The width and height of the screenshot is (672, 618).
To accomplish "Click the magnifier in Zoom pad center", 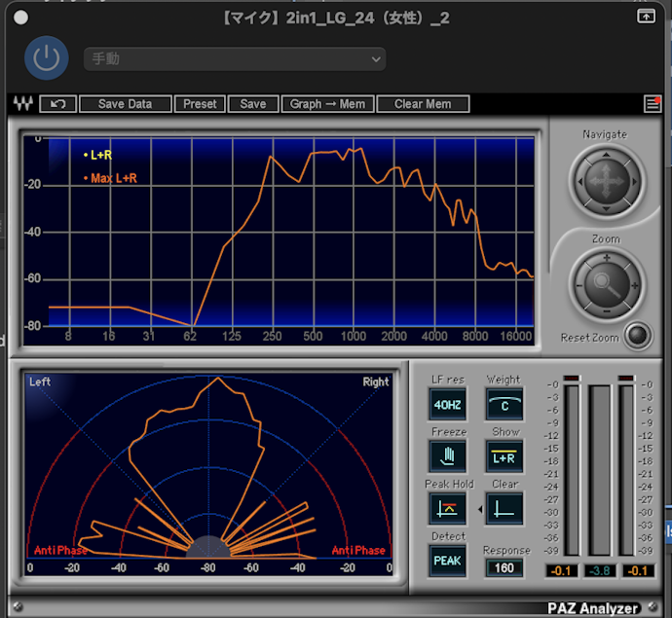I will pos(607,285).
